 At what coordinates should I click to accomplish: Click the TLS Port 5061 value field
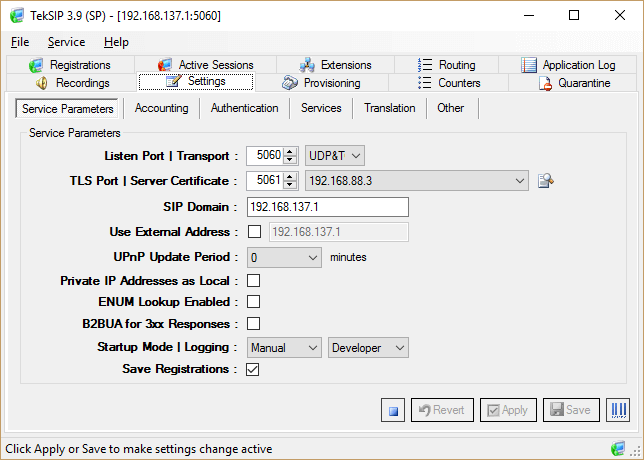click(266, 181)
